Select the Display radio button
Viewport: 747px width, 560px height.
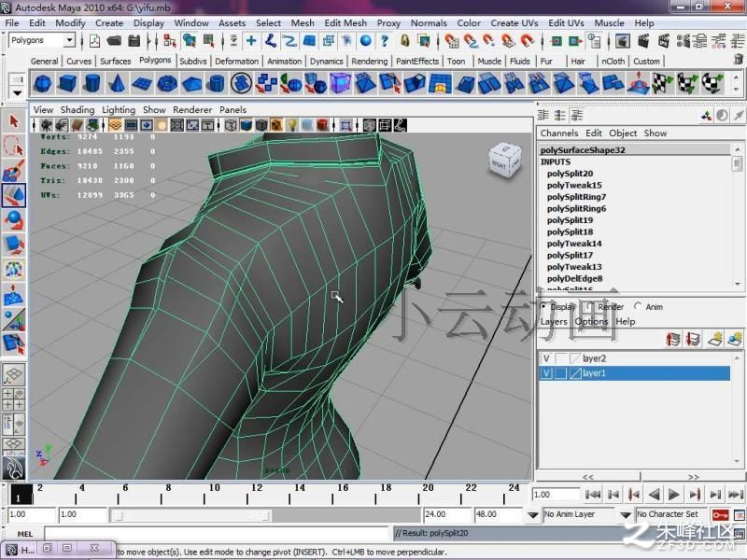[x=543, y=307]
